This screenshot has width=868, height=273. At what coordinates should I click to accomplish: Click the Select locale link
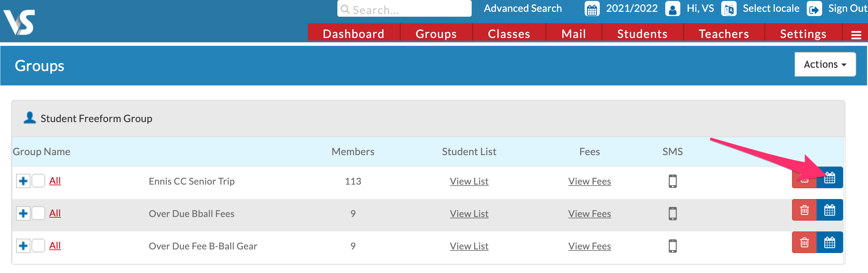click(771, 9)
